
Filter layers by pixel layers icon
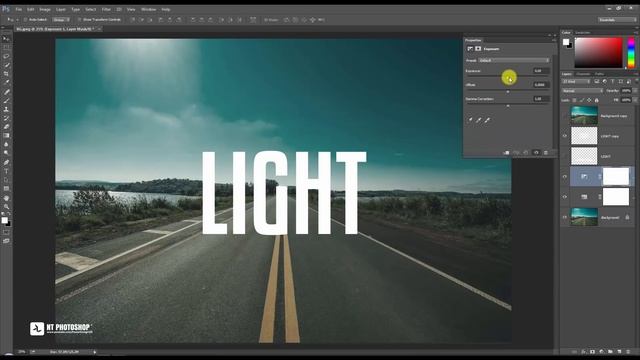597,82
